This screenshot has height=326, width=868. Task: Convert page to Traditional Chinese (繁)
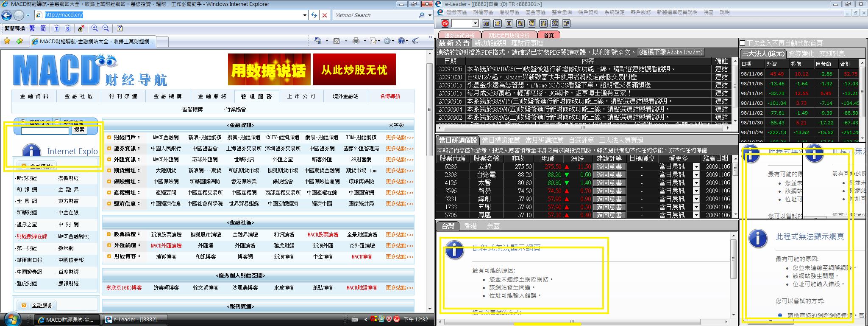pos(33,28)
